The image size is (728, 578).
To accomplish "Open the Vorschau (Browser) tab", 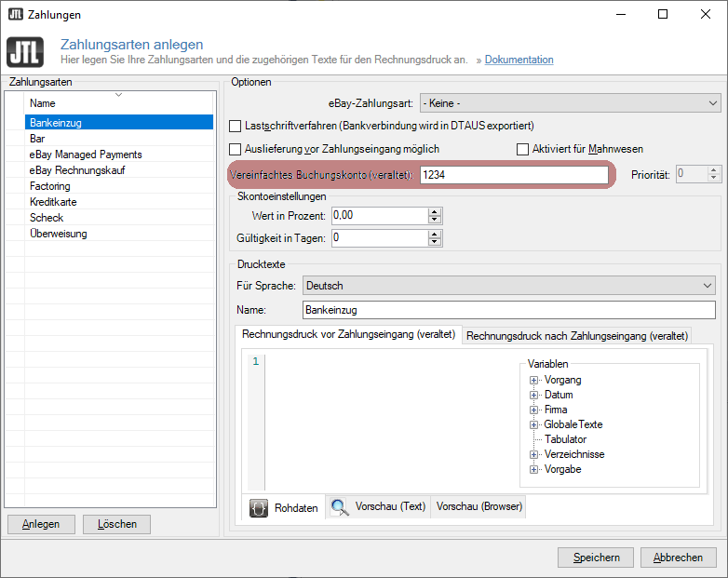I will pos(479,506).
